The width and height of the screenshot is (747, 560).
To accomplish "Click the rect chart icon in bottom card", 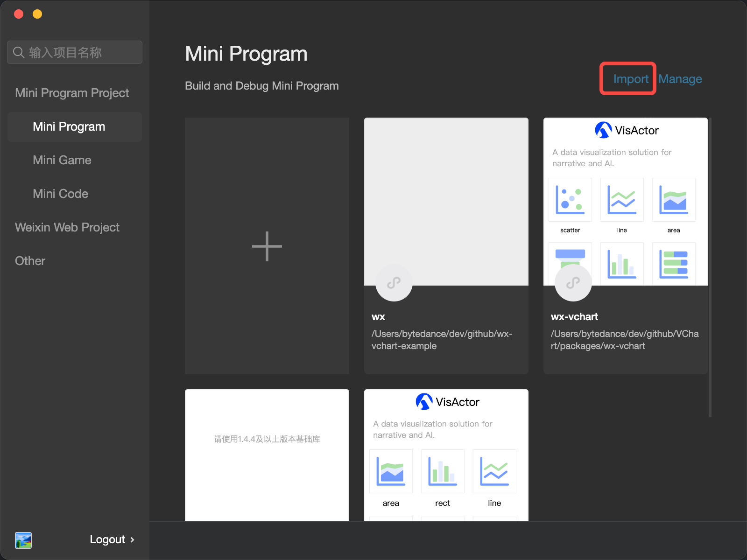I will coord(443,471).
